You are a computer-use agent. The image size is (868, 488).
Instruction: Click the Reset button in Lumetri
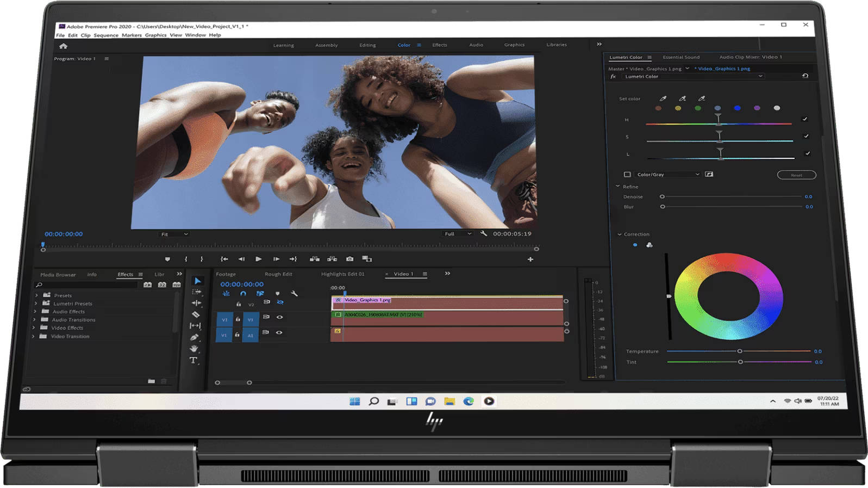pos(796,175)
